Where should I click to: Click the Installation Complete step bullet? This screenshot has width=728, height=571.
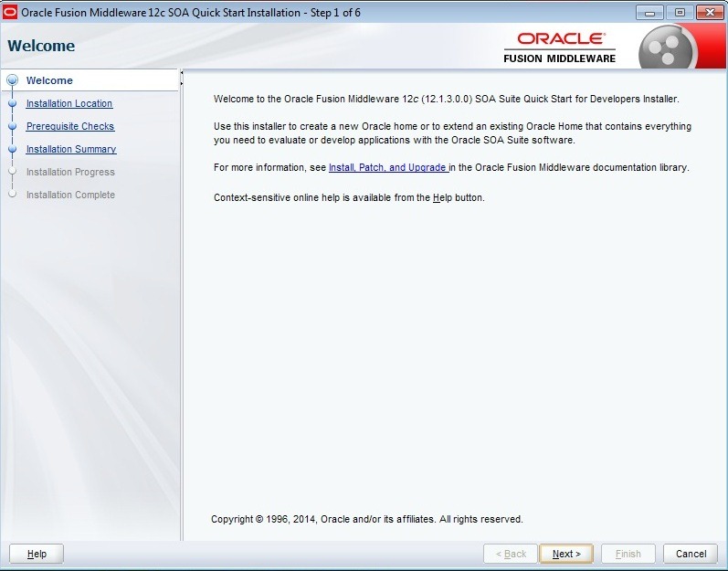click(x=12, y=195)
